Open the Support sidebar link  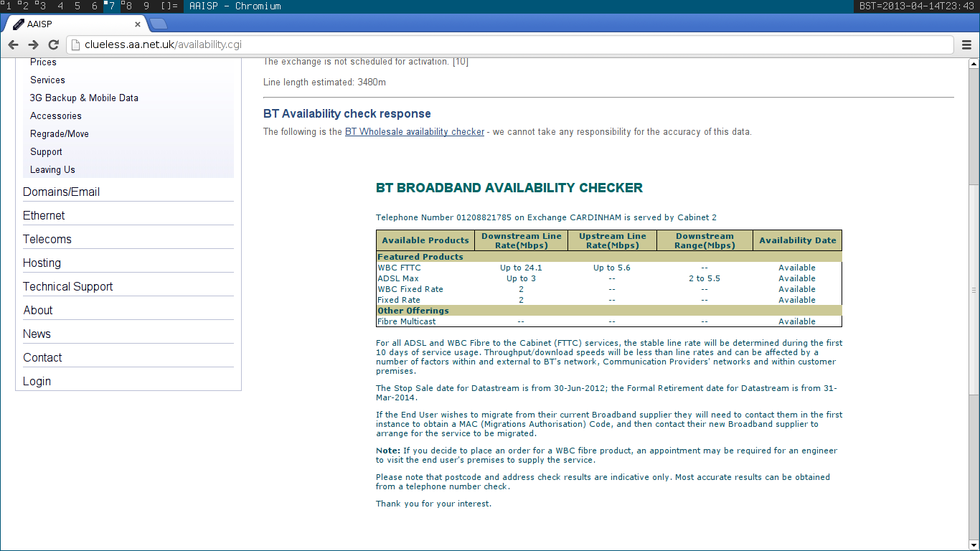[x=46, y=152]
